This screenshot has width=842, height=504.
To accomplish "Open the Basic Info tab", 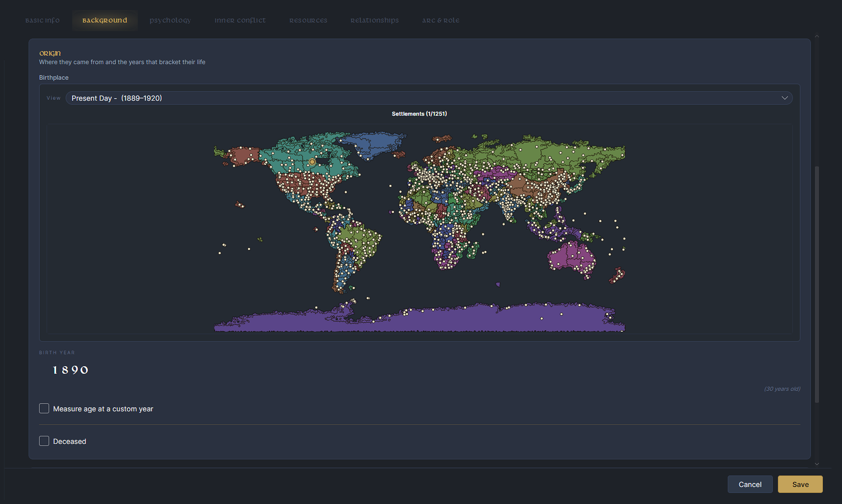I will (x=42, y=20).
